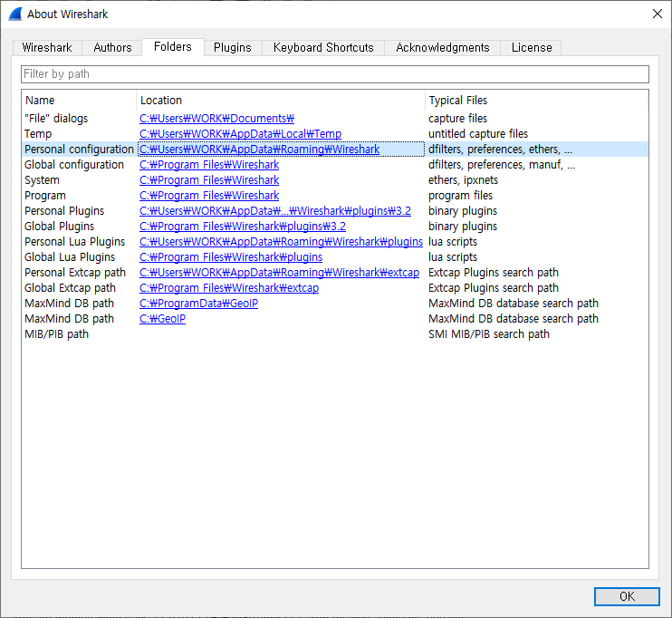Open the Personal Lua Plugins path link
This screenshot has height=618, width=672.
281,242
